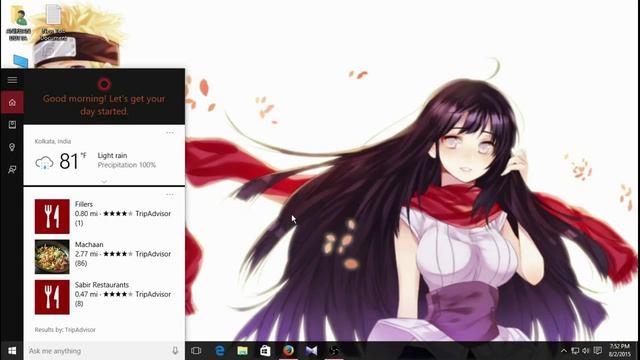This screenshot has height=360, width=640.
Task: Show hidden system tray icons
Action: coord(564,351)
